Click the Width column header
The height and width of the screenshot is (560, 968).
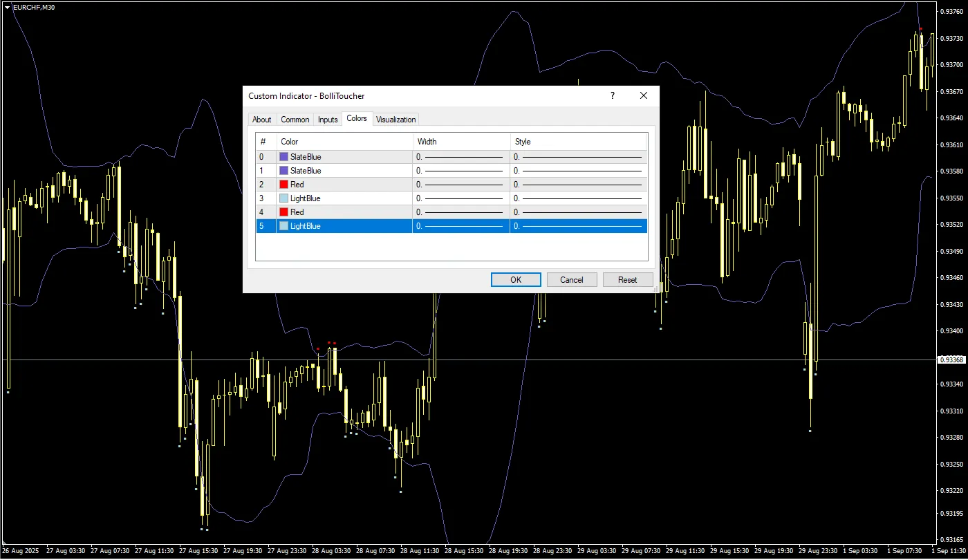461,142
